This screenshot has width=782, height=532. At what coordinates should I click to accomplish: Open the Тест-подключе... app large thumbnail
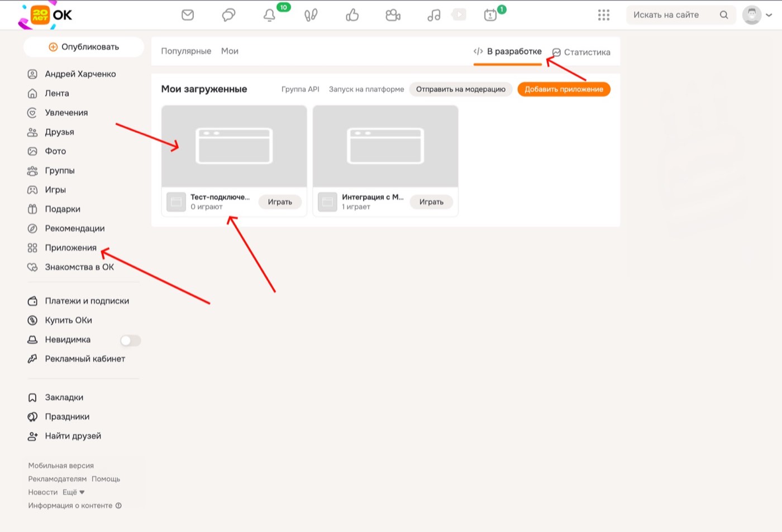pyautogui.click(x=234, y=146)
